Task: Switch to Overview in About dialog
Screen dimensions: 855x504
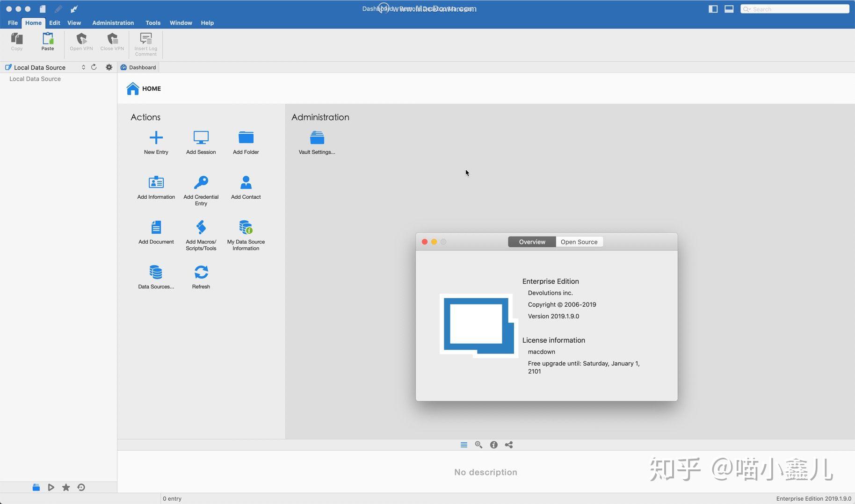Action: click(x=532, y=242)
